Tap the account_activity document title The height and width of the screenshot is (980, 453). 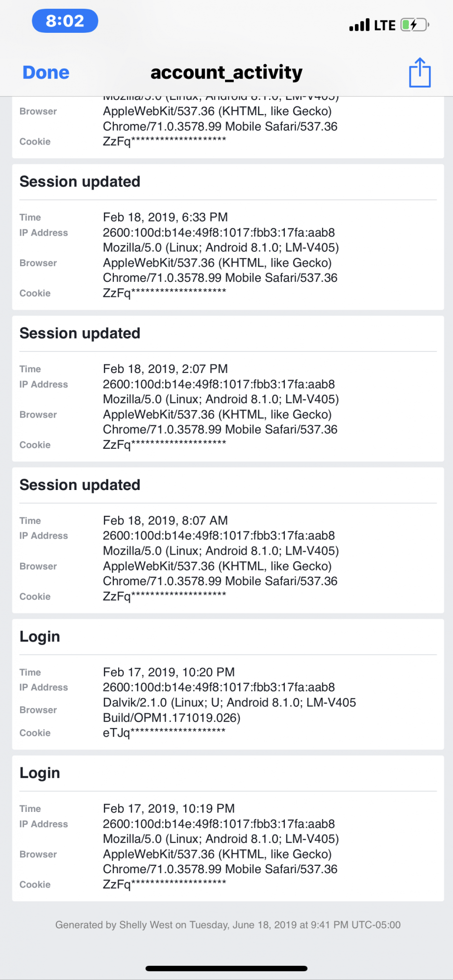pyautogui.click(x=226, y=73)
